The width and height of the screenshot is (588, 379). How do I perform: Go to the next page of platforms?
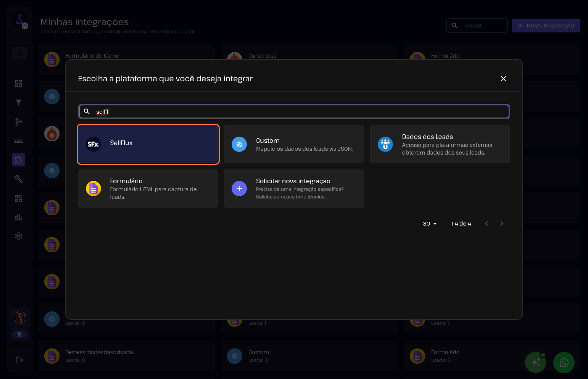point(502,224)
